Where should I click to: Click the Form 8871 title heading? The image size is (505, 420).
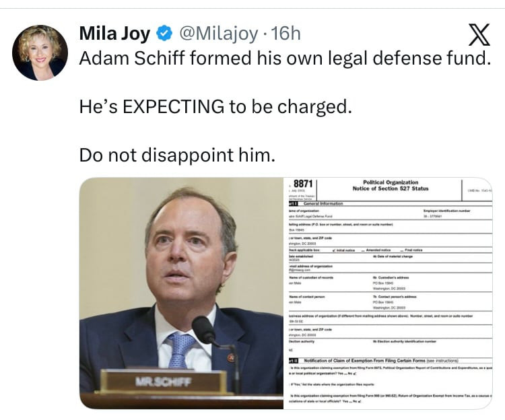(390, 185)
